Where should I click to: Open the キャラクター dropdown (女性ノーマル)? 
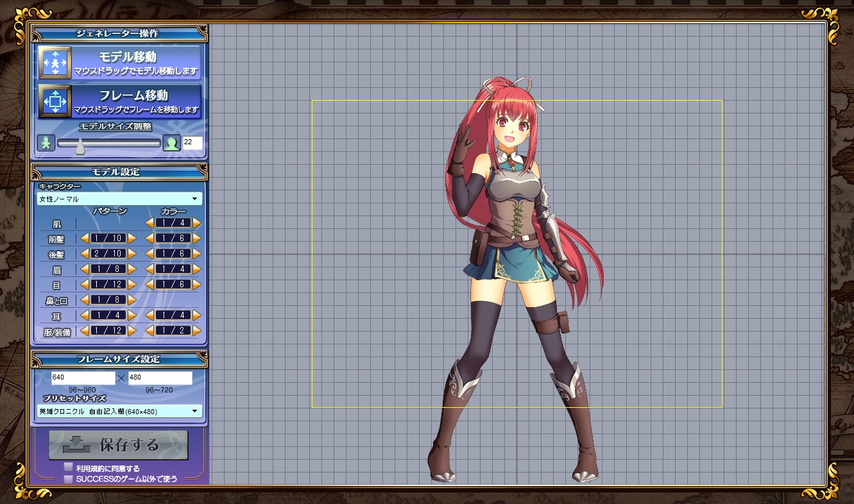(119, 199)
